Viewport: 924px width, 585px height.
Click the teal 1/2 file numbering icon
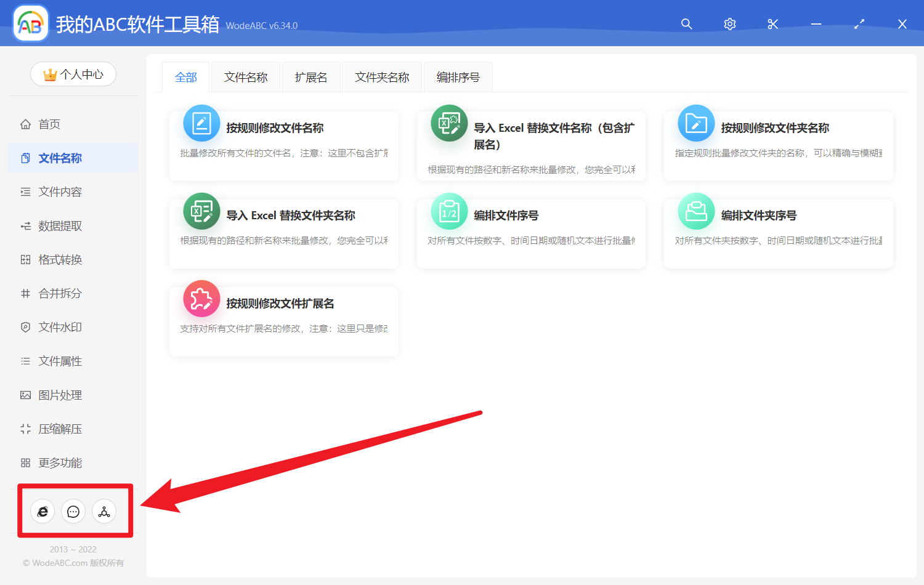[449, 212]
